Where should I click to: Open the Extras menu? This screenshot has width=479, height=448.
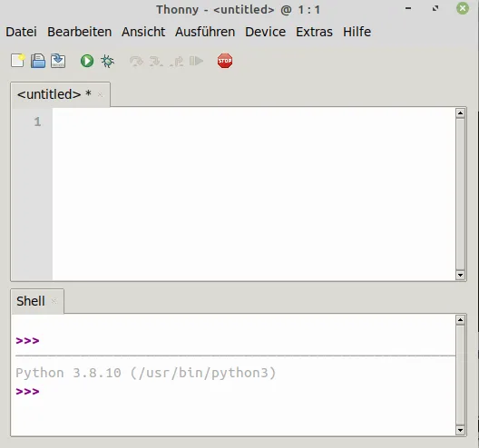click(314, 32)
